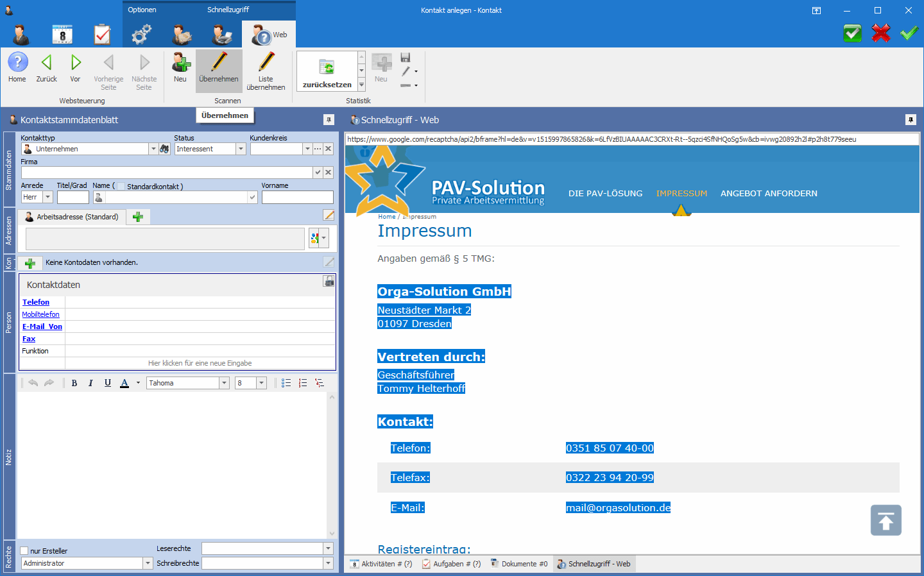Open the contact with printer tab icon
This screenshot has width=924, height=576.
coord(223,34)
